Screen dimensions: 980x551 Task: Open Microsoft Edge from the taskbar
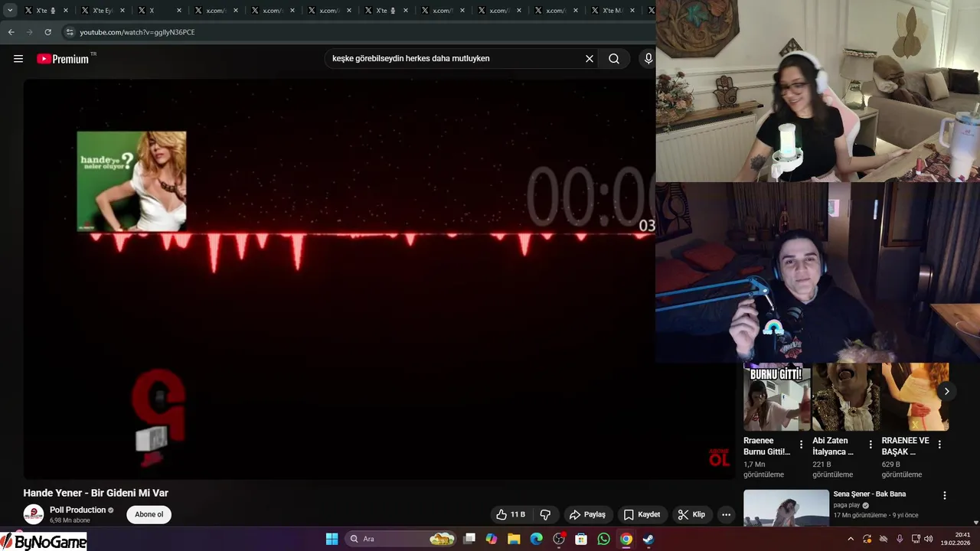coord(537,539)
